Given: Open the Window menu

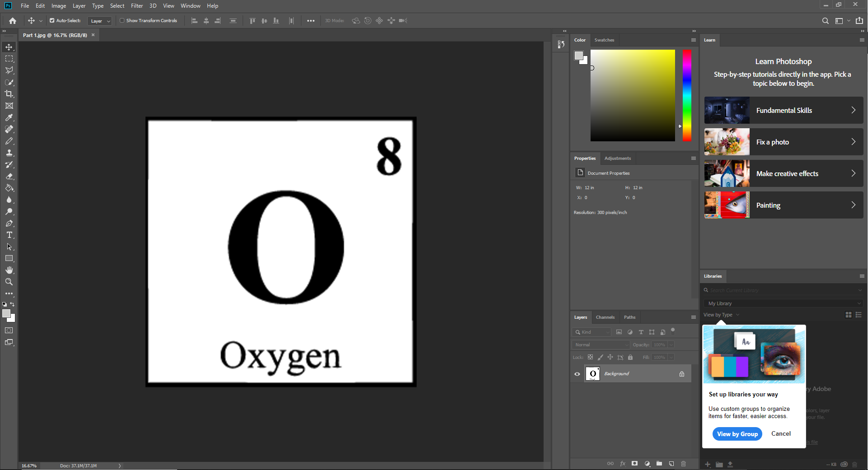Looking at the screenshot, I should click(190, 6).
